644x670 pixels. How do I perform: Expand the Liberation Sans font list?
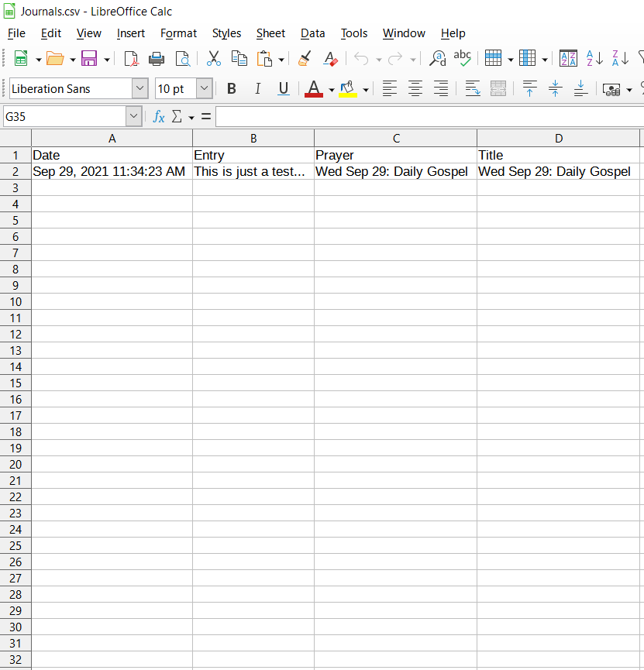[139, 88]
